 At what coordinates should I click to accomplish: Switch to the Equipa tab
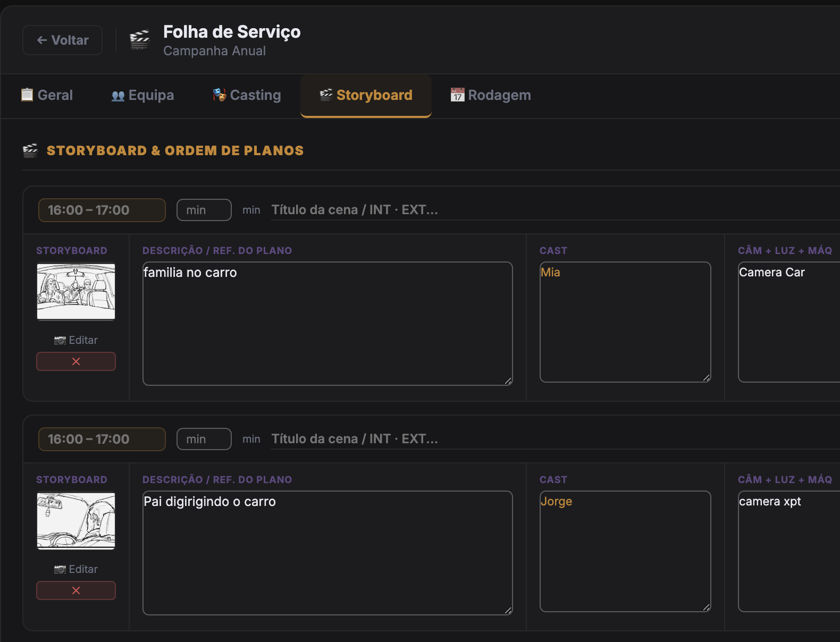pos(142,95)
